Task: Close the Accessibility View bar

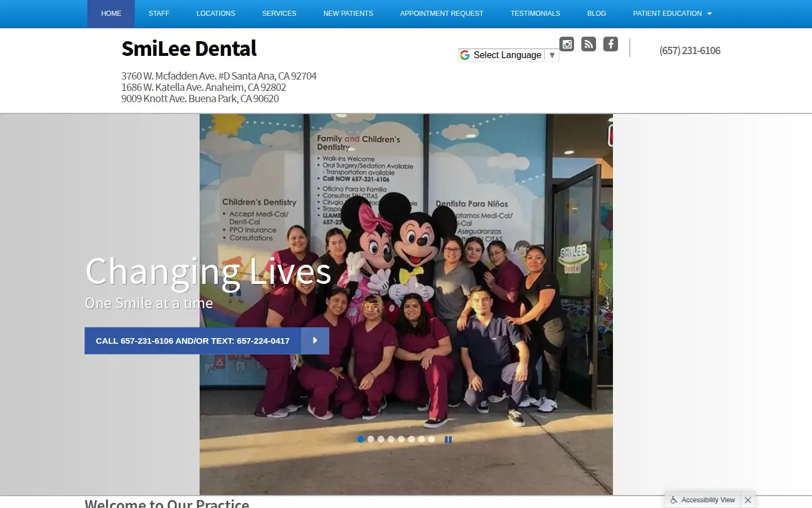Action: 748,500
